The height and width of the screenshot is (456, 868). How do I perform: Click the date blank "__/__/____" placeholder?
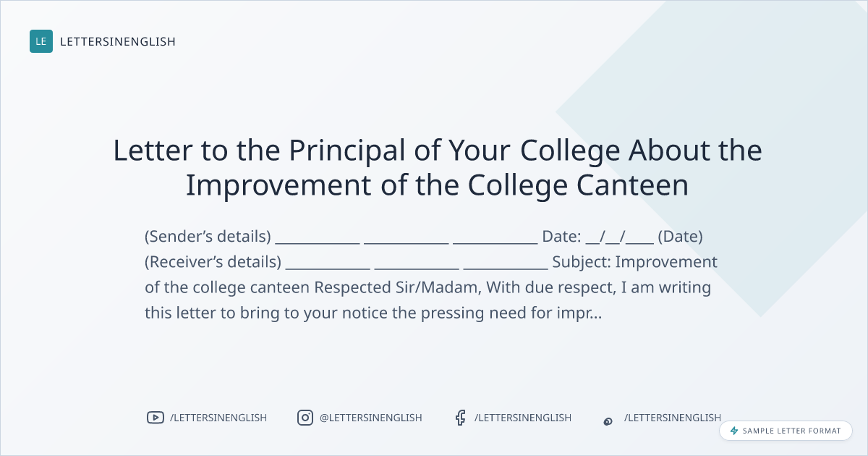620,237
